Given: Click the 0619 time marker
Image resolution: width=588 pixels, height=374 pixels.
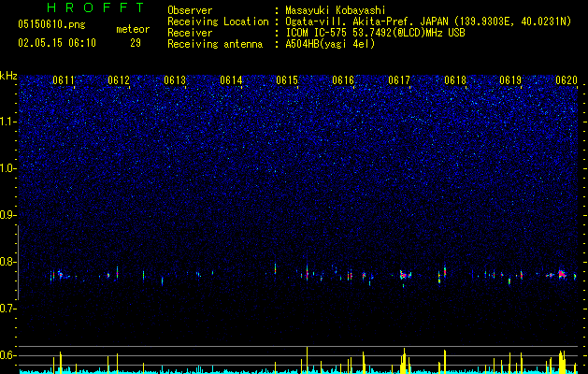Looking at the screenshot, I should point(510,80).
